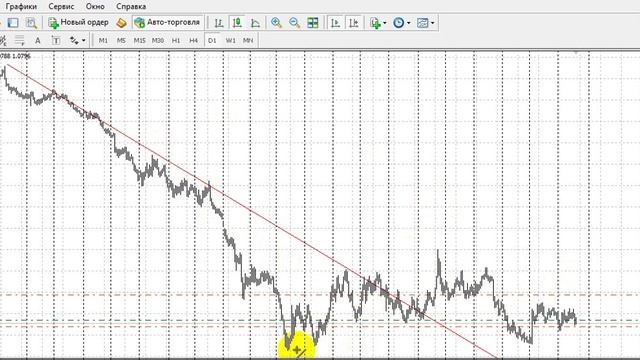The height and width of the screenshot is (360, 640).
Task: Open MetaEditor via yellow book icon
Action: [121, 23]
